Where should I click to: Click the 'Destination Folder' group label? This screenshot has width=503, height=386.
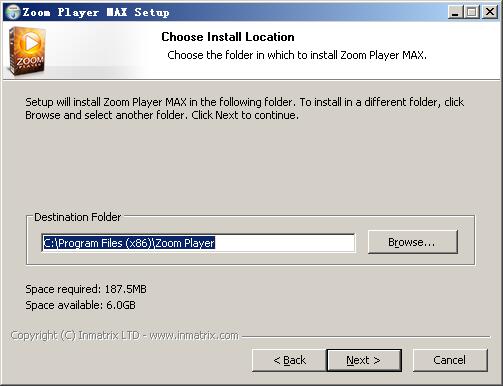pos(78,217)
